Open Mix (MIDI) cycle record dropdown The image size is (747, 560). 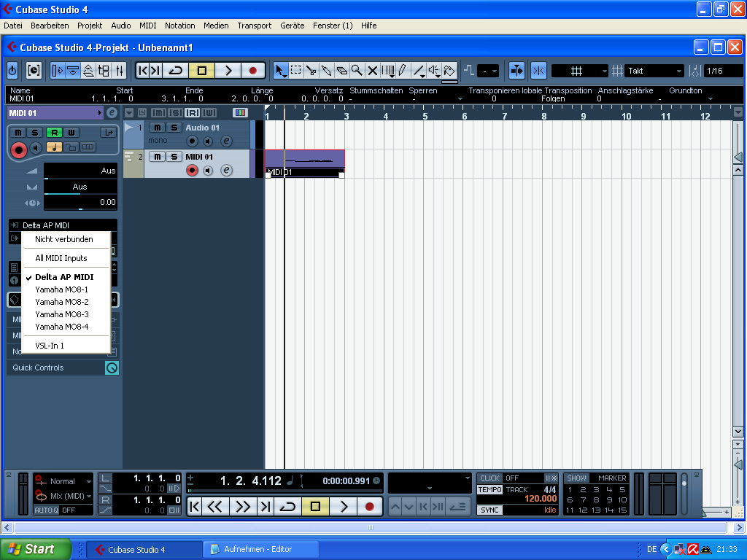(x=63, y=496)
